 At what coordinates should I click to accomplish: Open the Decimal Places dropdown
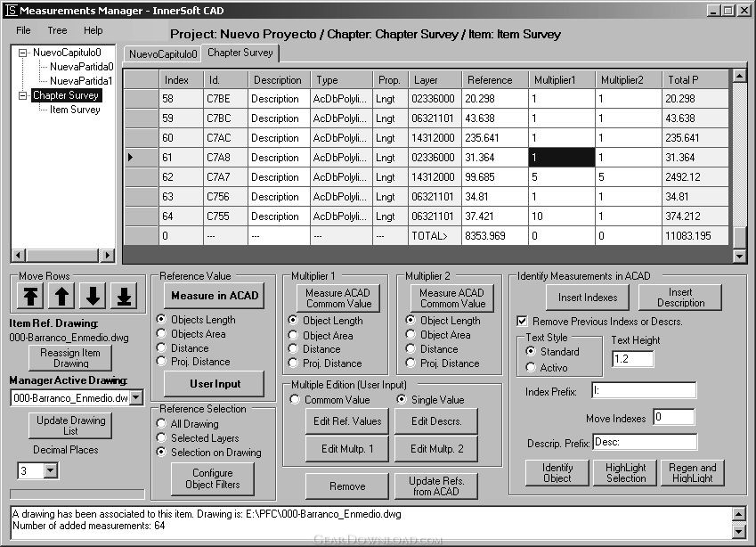[x=51, y=470]
